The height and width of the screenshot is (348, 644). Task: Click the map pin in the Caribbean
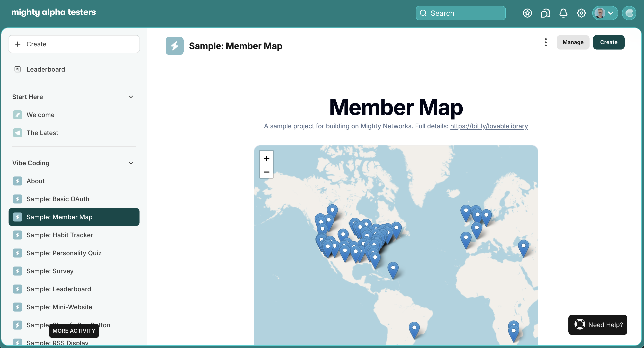point(393,271)
